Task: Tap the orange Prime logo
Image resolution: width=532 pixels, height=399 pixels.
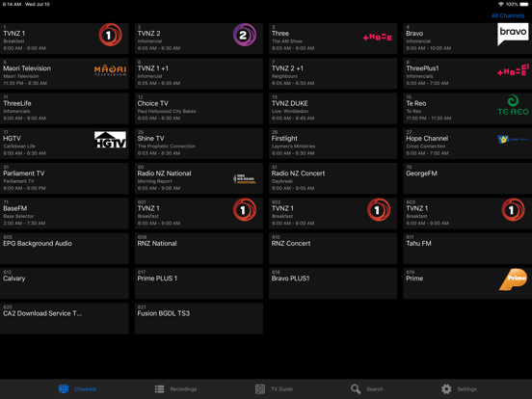Action: pos(513,279)
